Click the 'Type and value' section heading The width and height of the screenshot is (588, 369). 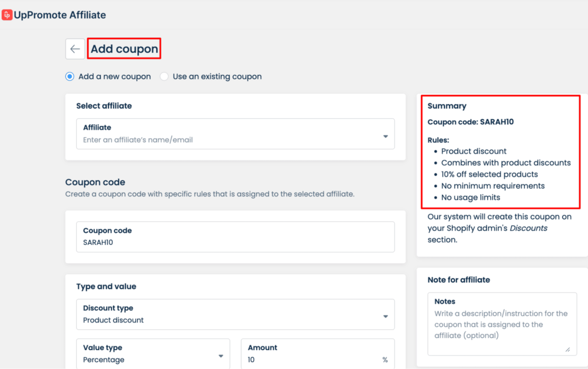[106, 286]
